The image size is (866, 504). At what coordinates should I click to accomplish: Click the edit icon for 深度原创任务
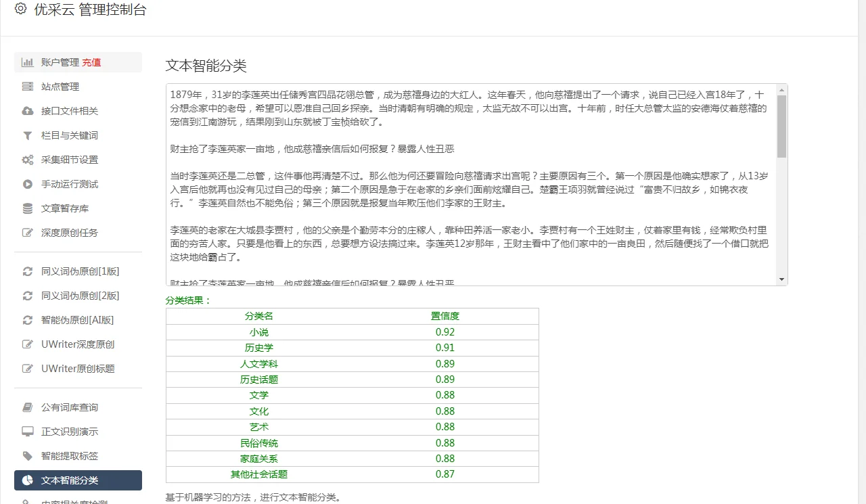click(26, 233)
